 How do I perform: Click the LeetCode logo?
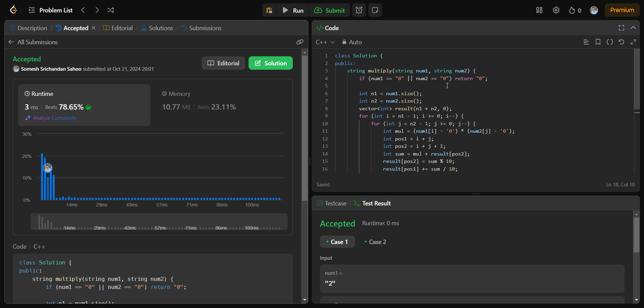click(x=13, y=10)
